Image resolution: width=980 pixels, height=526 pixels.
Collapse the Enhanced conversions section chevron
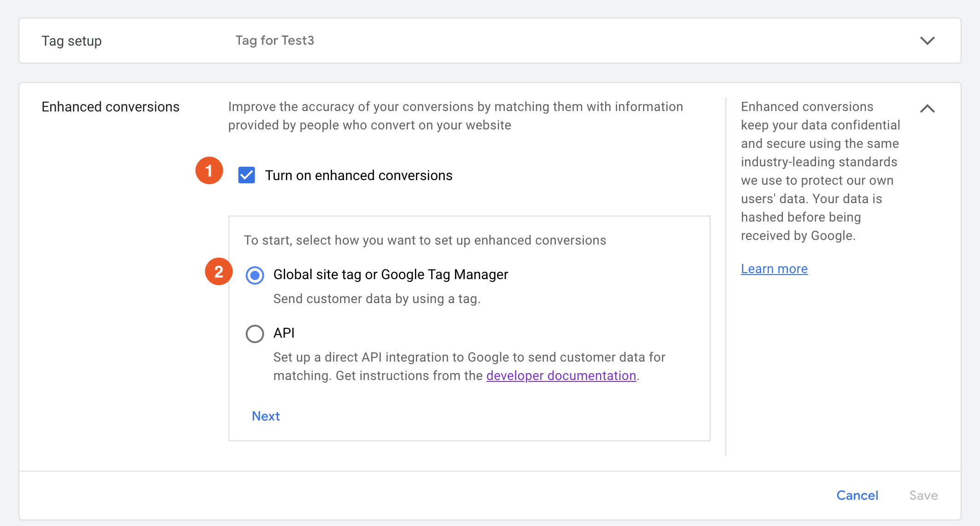click(x=927, y=108)
